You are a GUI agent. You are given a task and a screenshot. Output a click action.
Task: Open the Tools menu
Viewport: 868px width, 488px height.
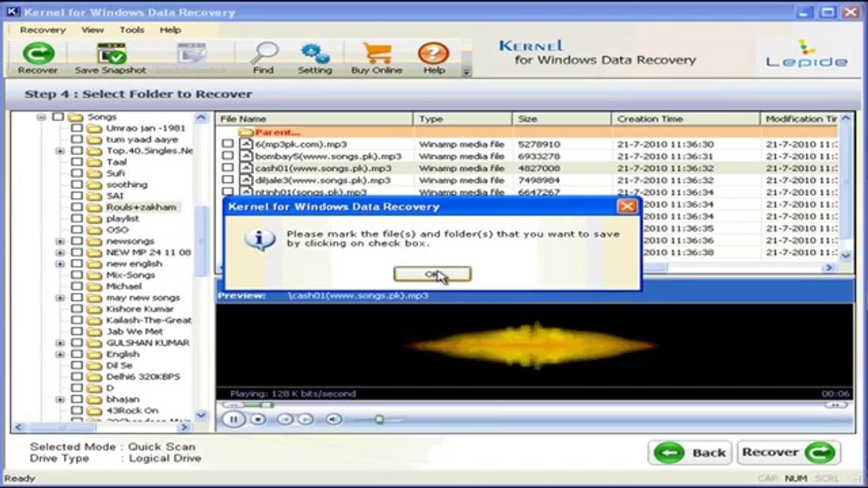[x=132, y=30]
